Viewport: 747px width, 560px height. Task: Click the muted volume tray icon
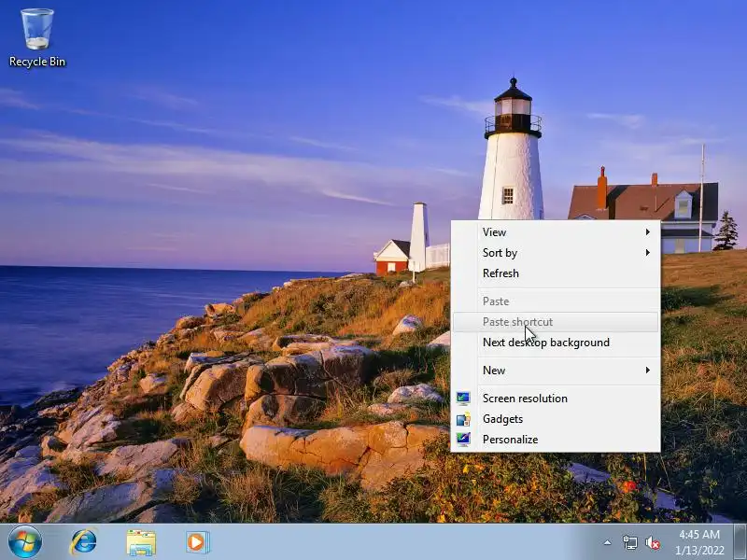click(652, 542)
